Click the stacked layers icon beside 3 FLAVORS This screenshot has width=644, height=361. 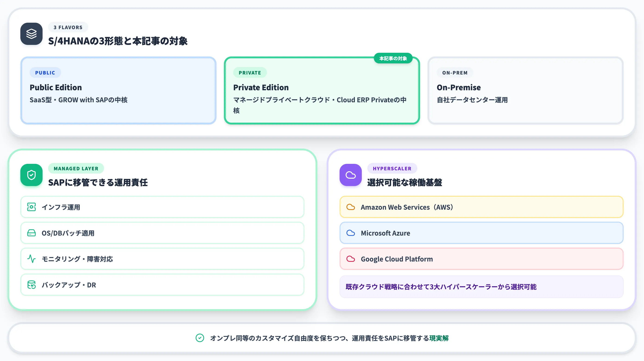click(31, 34)
